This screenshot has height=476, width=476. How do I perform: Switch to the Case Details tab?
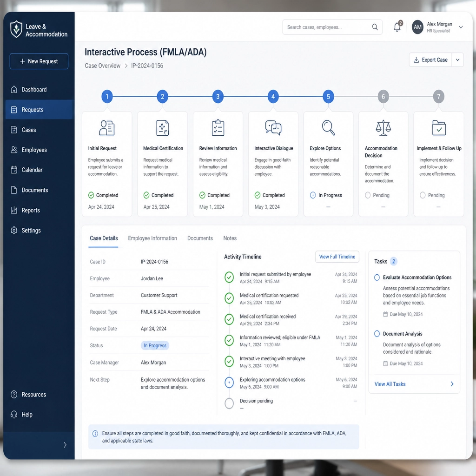(x=104, y=238)
